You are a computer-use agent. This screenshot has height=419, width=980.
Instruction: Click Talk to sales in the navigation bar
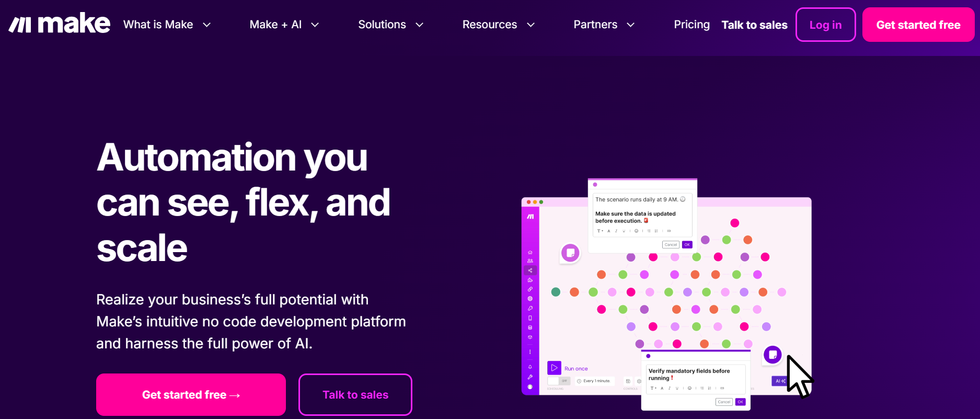(754, 25)
